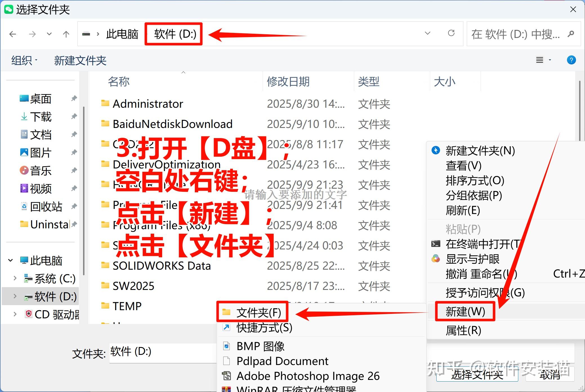Image resolution: width=585 pixels, height=392 pixels.
Task: Sort by 修改日期 column header
Action: (288, 82)
